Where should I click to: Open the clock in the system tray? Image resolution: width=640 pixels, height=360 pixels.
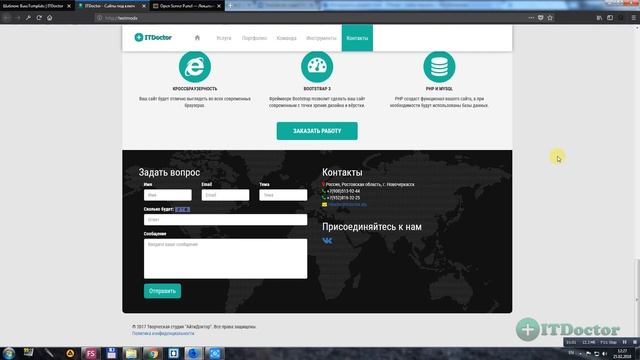tap(622, 353)
